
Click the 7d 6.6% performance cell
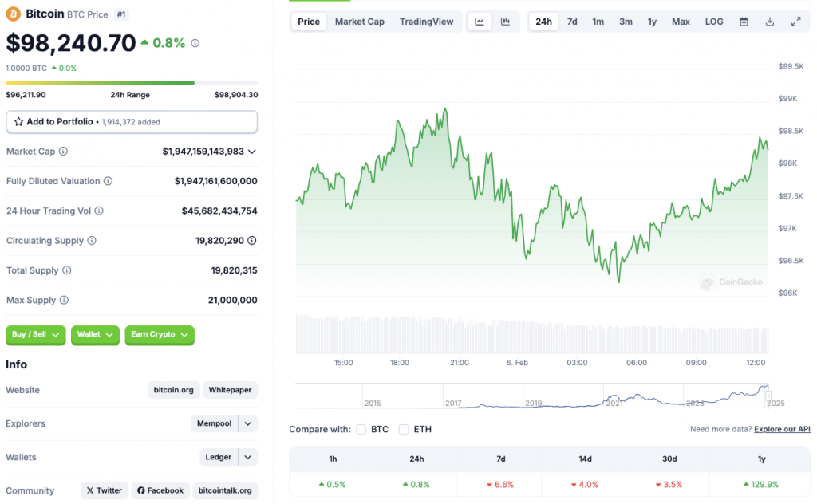tap(500, 484)
